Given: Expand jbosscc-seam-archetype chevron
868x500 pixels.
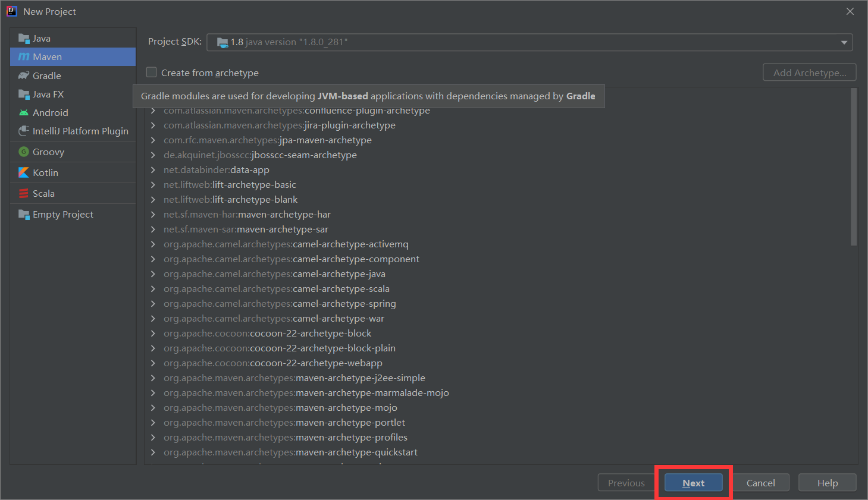Looking at the screenshot, I should coord(153,155).
